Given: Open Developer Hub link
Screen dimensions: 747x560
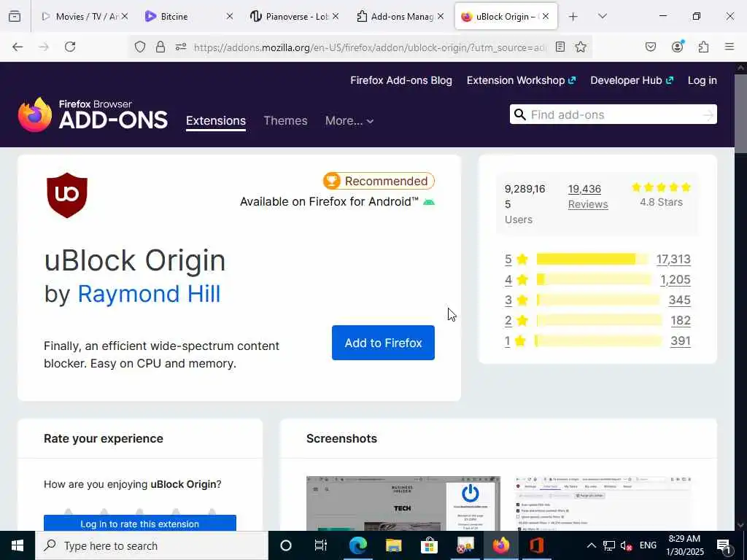Looking at the screenshot, I should click(632, 80).
